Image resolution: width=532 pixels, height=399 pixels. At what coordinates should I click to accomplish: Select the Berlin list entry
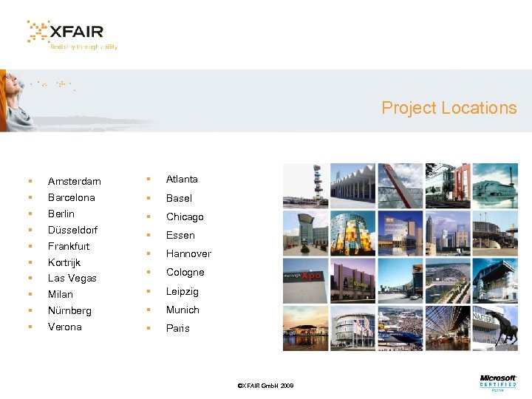(x=61, y=214)
